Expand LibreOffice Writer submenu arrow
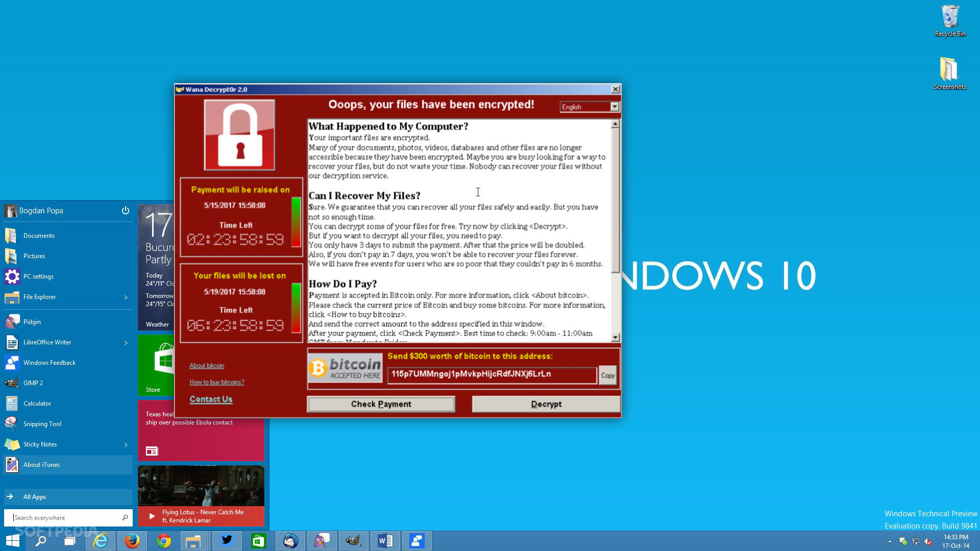The height and width of the screenshot is (551, 980). click(126, 342)
